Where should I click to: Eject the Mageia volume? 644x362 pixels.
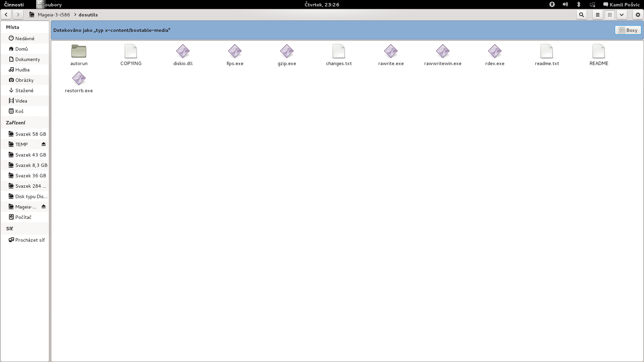[x=43, y=206]
